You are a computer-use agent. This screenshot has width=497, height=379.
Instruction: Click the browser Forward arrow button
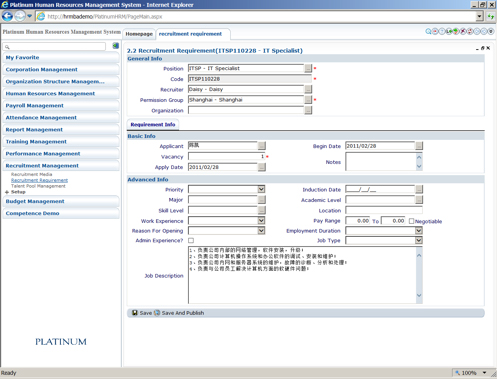point(20,16)
